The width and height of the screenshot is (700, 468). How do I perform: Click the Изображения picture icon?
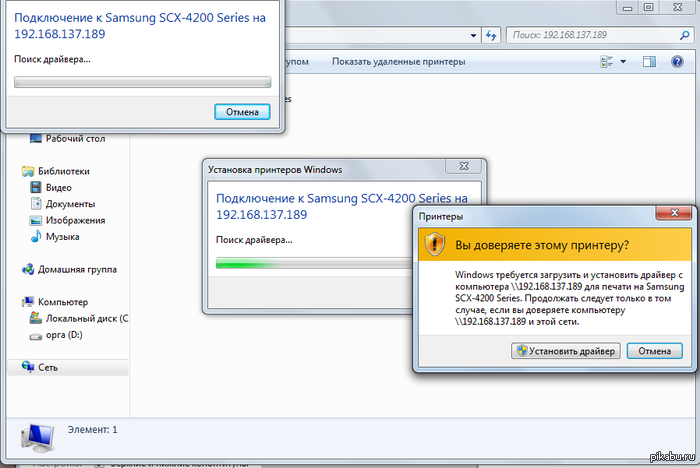tap(36, 221)
